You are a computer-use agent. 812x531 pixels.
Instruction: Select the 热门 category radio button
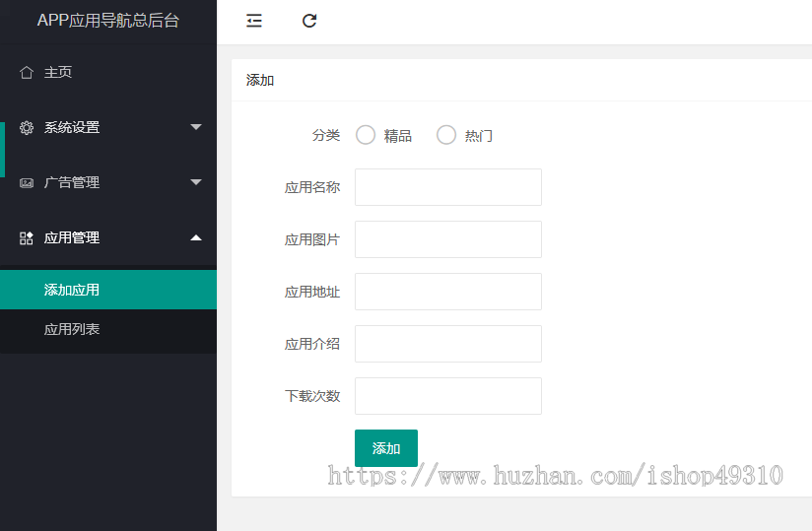tap(446, 135)
